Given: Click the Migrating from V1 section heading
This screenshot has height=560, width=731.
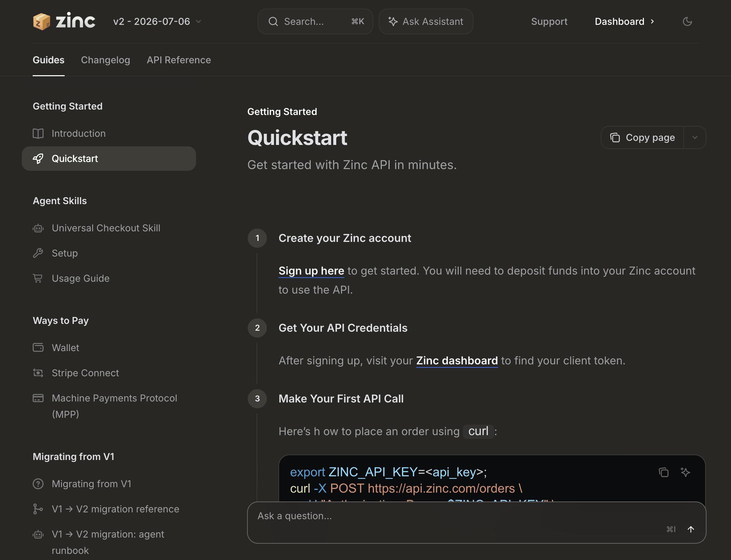Looking at the screenshot, I should (x=74, y=457).
